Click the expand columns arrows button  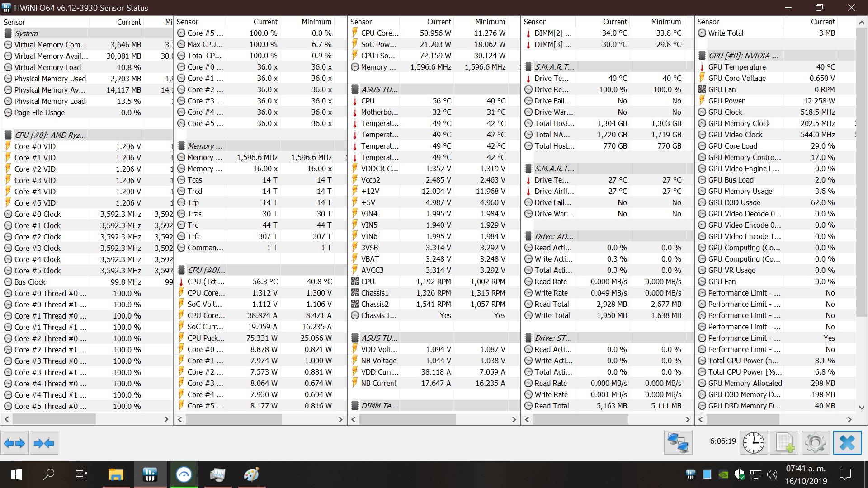[14, 443]
